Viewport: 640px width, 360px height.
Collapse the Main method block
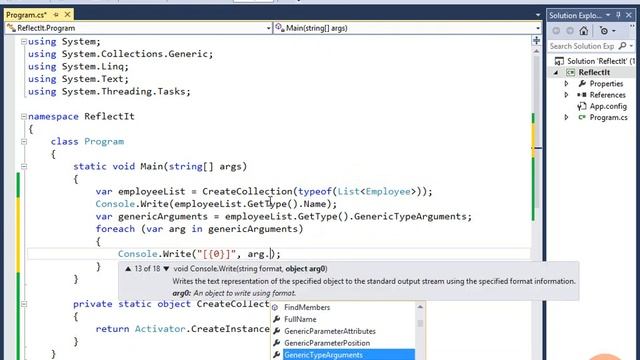[24, 167]
